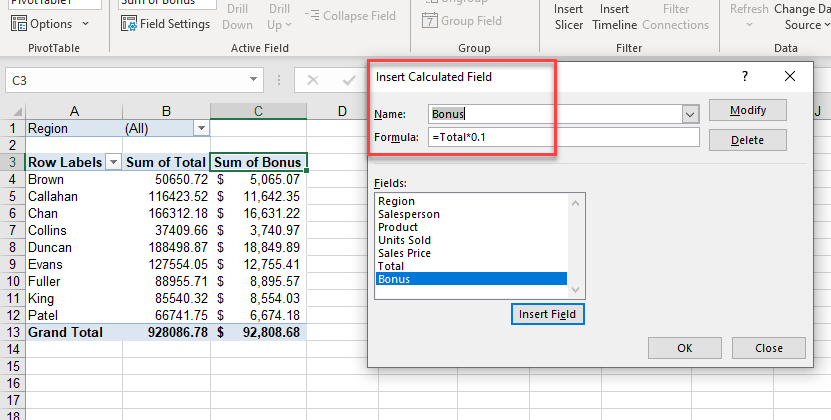Open the Row Labels filter dropdown
This screenshot has width=831, height=420.
113,162
